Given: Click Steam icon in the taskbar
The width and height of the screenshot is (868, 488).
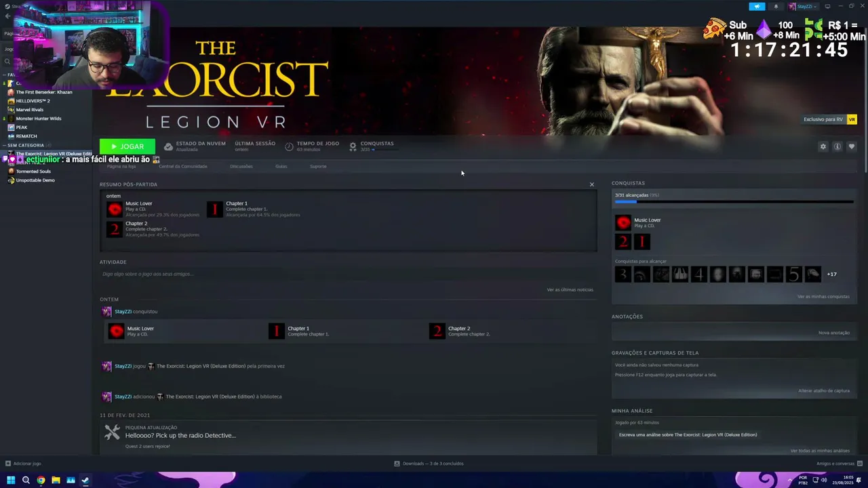Looking at the screenshot, I should [85, 480].
